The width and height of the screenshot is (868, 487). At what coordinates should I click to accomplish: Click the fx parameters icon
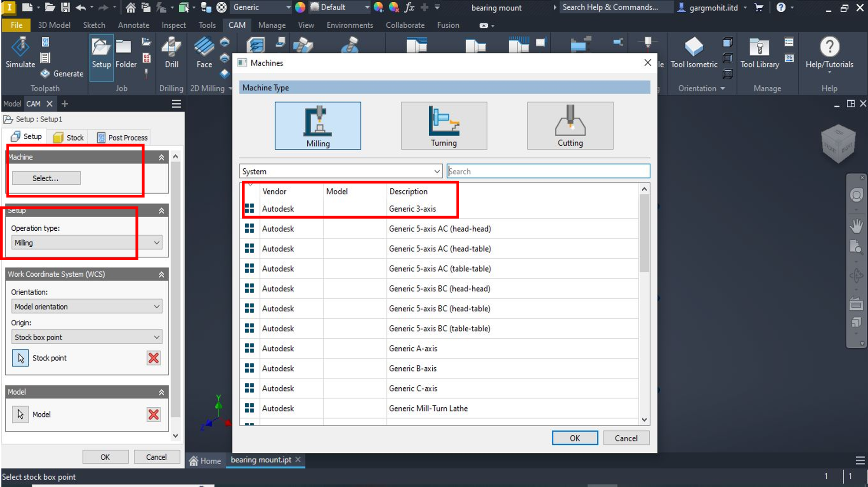coord(409,7)
